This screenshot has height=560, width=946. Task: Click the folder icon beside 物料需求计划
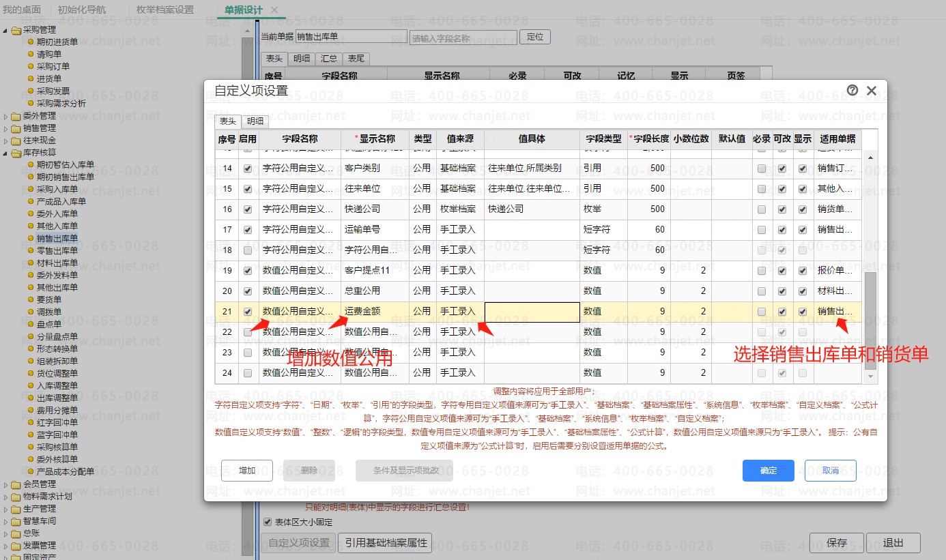pyautogui.click(x=16, y=497)
